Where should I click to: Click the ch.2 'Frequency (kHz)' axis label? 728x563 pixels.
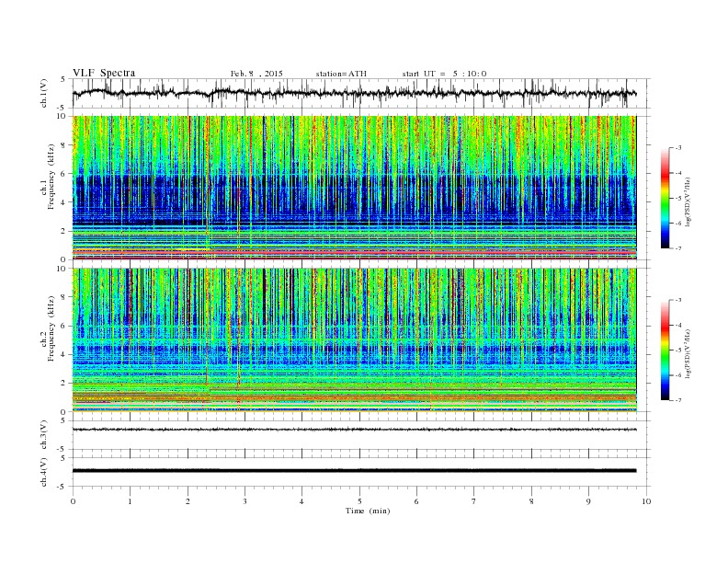click(51, 328)
